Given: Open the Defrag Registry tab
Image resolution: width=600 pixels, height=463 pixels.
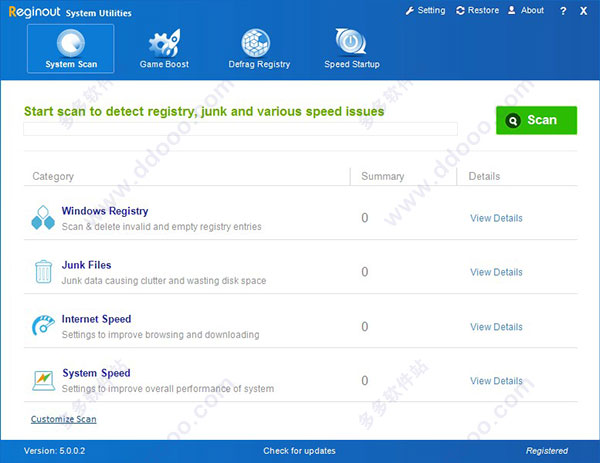Looking at the screenshot, I should coord(259,49).
